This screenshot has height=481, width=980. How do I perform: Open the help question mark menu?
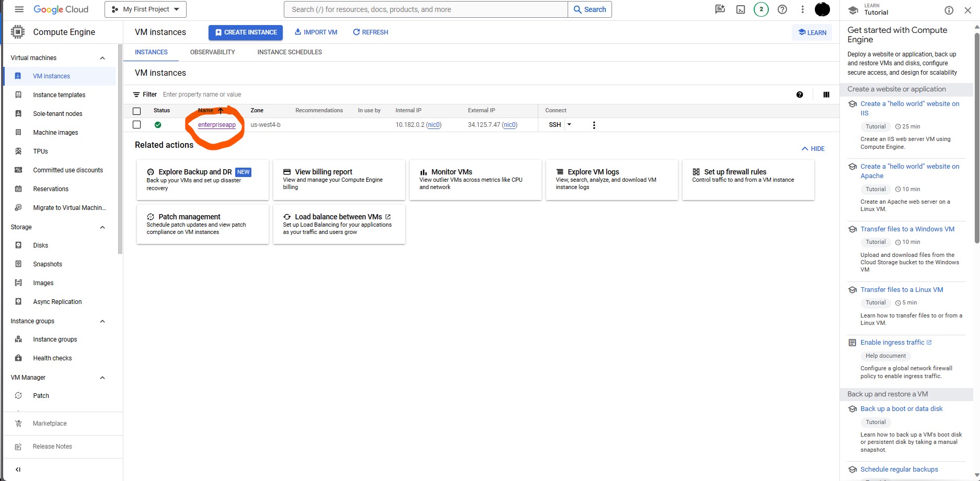pyautogui.click(x=782, y=9)
